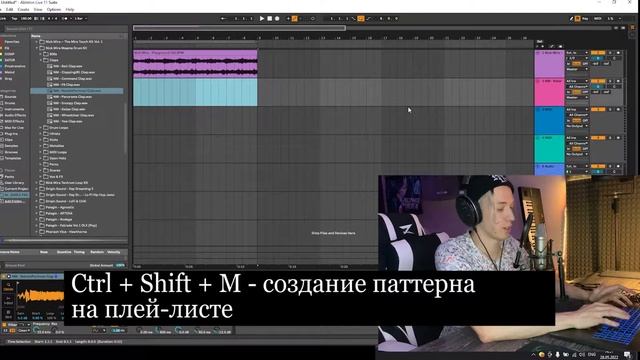Open the Edit menu
The height and width of the screenshot is (360, 640).
(x=9, y=9)
